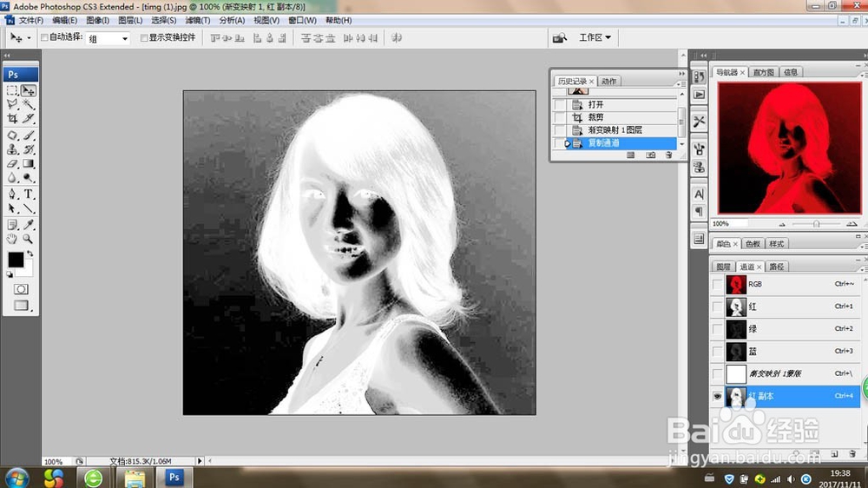Select the Magic Wand tool
The height and width of the screenshot is (488, 868).
29,104
